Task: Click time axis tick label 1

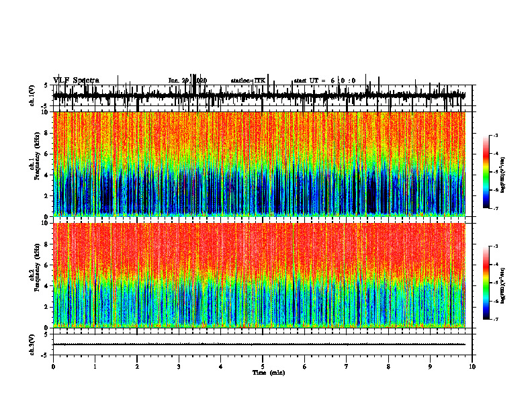Action: 95,367
